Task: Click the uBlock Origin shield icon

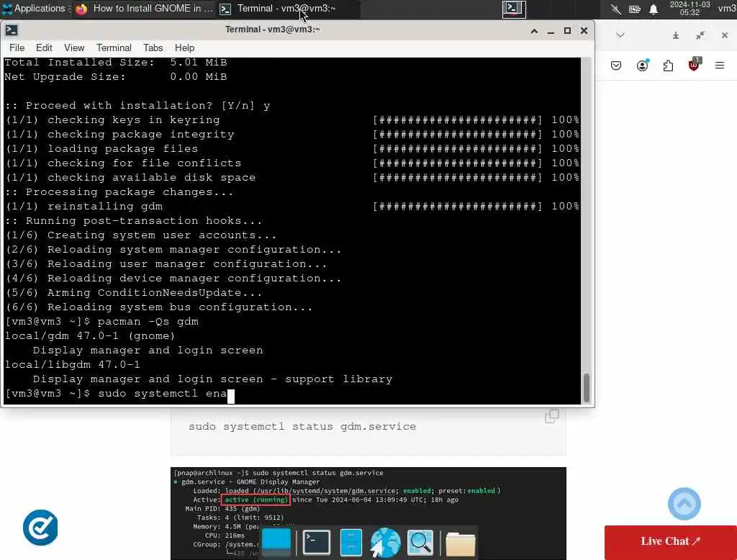Action: tap(695, 65)
